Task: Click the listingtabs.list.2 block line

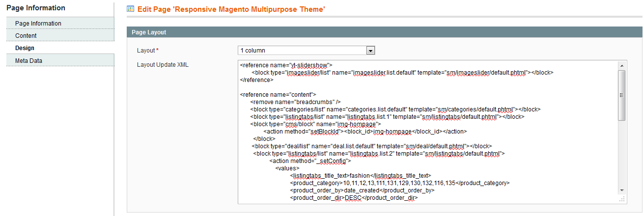Action: click(379, 153)
